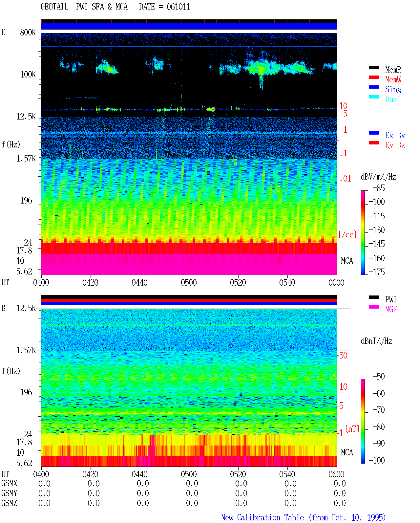Click the red MemW legend swatch
Image resolution: width=420 pixels, height=523 pixels.
coord(374,77)
